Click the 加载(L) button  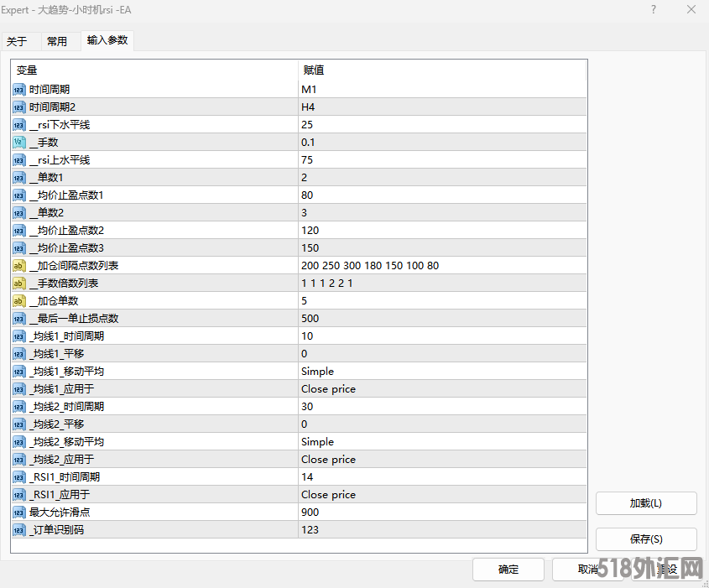coord(646,503)
